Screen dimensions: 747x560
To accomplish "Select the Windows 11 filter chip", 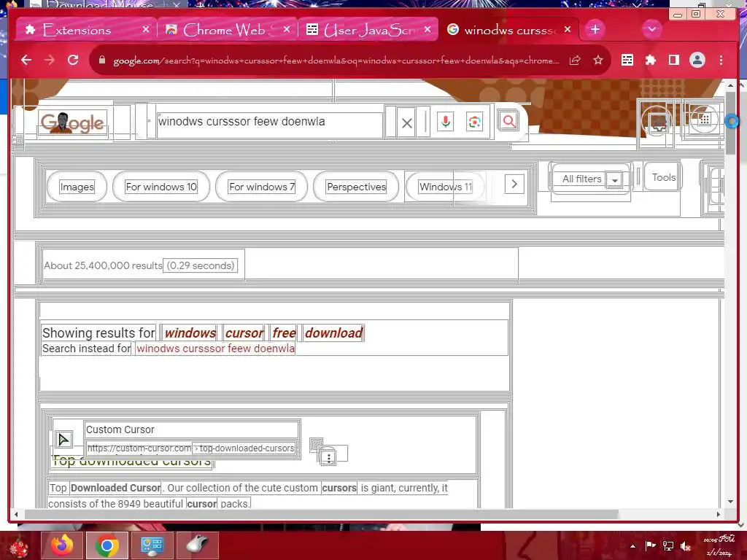I will coord(446,187).
